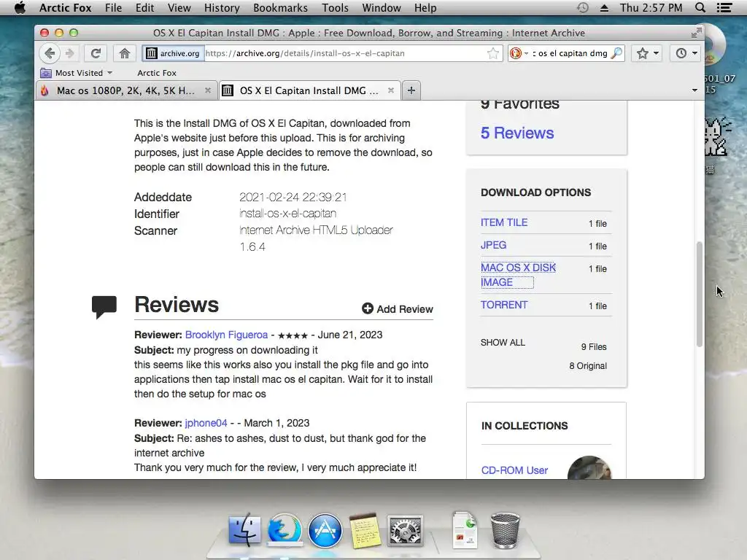
Task: Bookmark this page with the star
Action: [x=493, y=53]
